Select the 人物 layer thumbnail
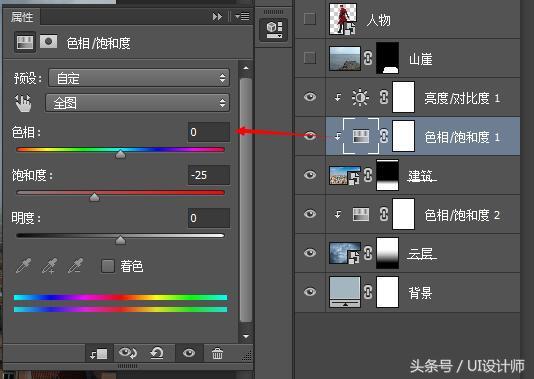 pos(343,19)
